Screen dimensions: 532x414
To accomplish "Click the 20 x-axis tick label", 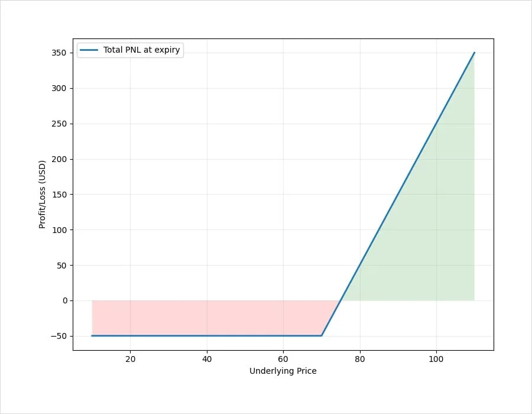I will click(130, 359).
